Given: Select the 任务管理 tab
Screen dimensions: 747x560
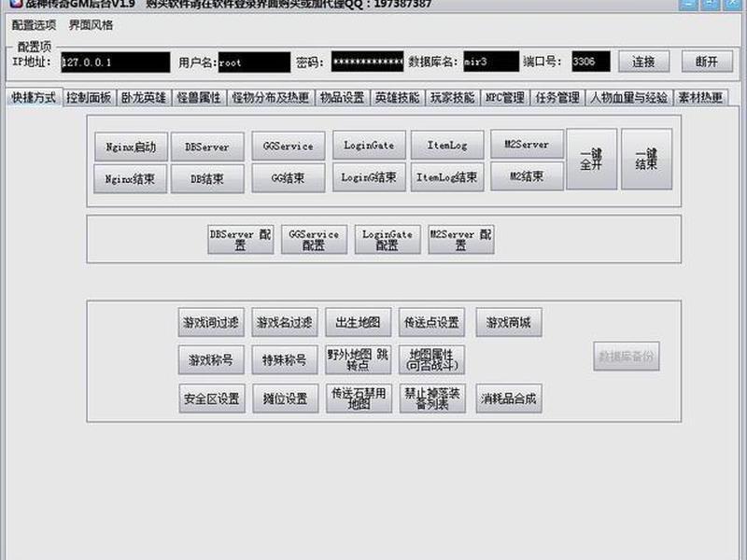Looking at the screenshot, I should coord(557,98).
